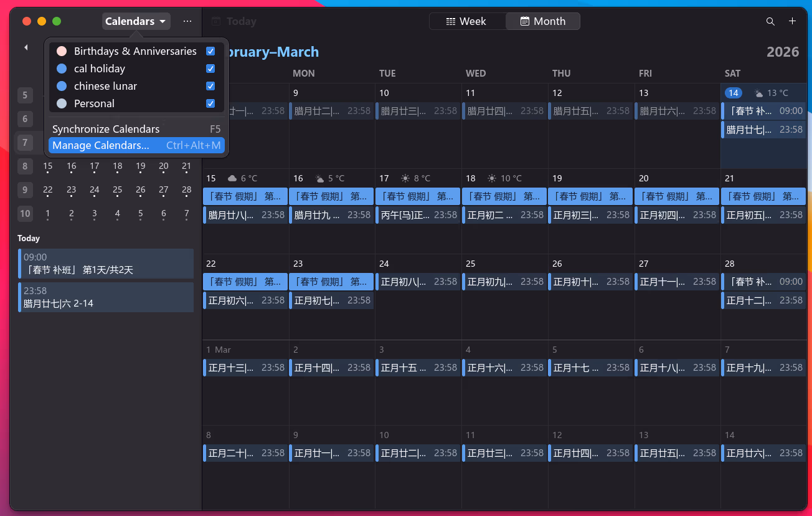812x516 pixels.
Task: Uncheck the chinese lunar calendar
Action: click(x=210, y=86)
